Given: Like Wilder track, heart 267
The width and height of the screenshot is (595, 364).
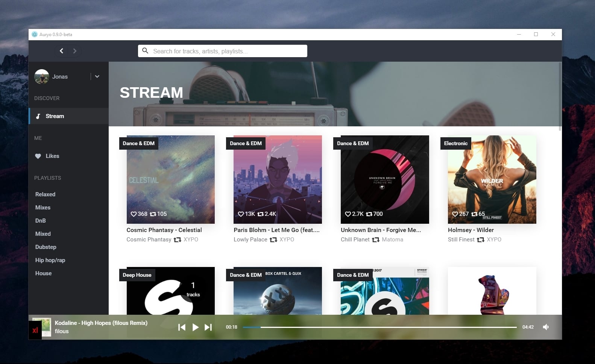Looking at the screenshot, I should (455, 214).
